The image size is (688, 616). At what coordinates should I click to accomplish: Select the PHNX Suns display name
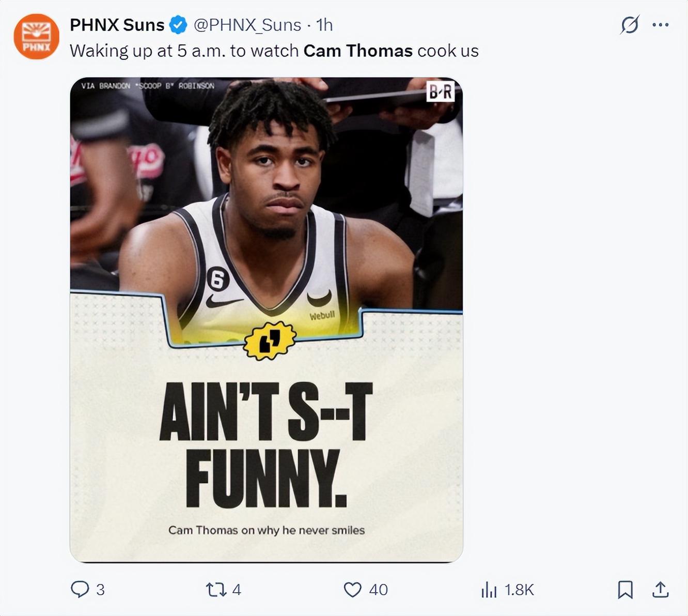[x=117, y=24]
